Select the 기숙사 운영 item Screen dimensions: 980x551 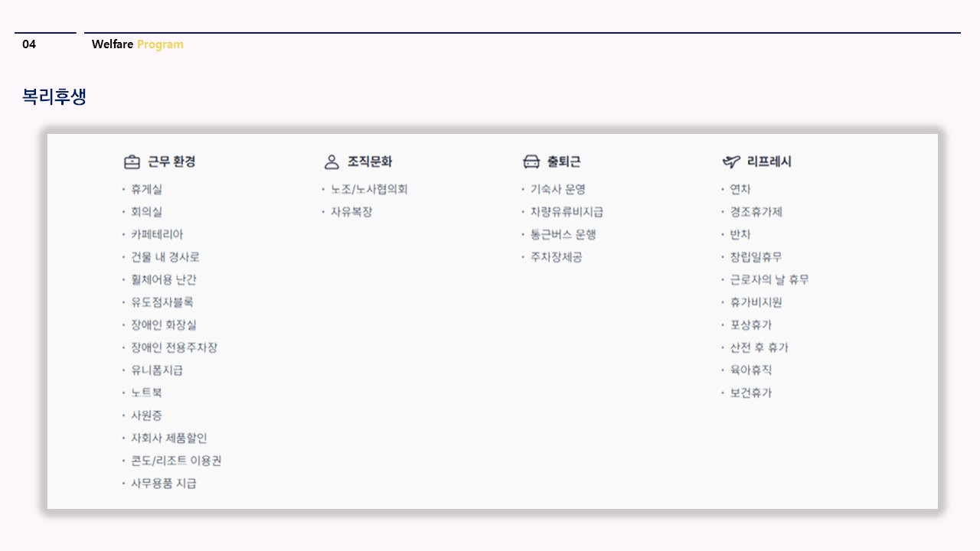click(x=558, y=189)
